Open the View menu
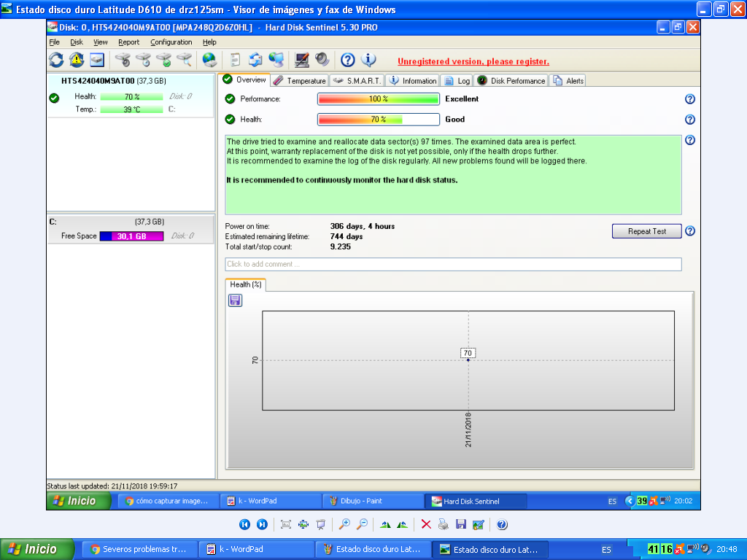 [101, 42]
